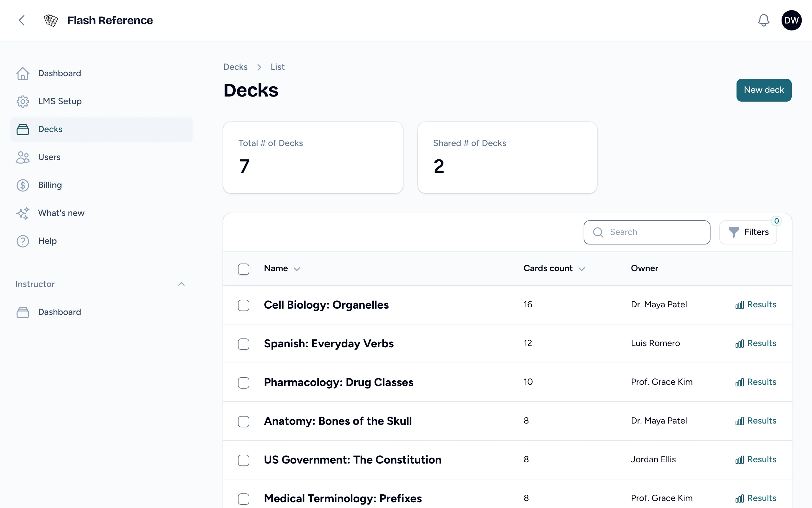Open the notifications bell

pos(763,21)
